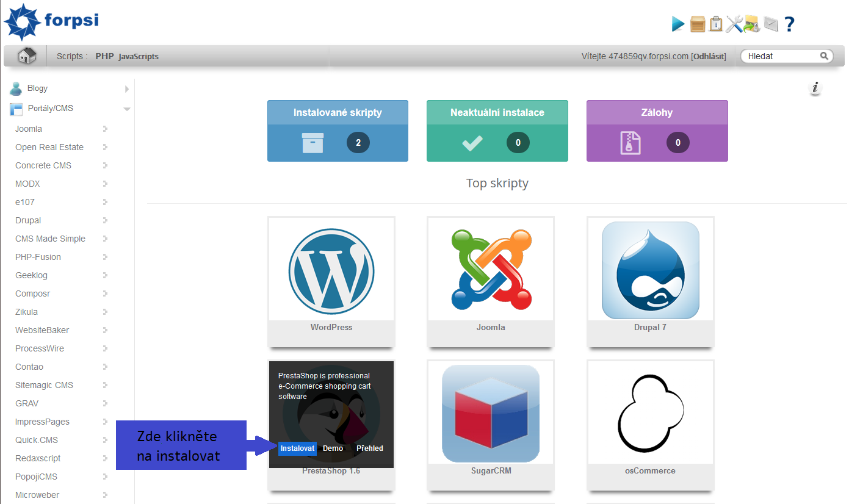Image resolution: width=849 pixels, height=504 pixels.
Task: Click the question mark help icon
Action: click(x=790, y=24)
